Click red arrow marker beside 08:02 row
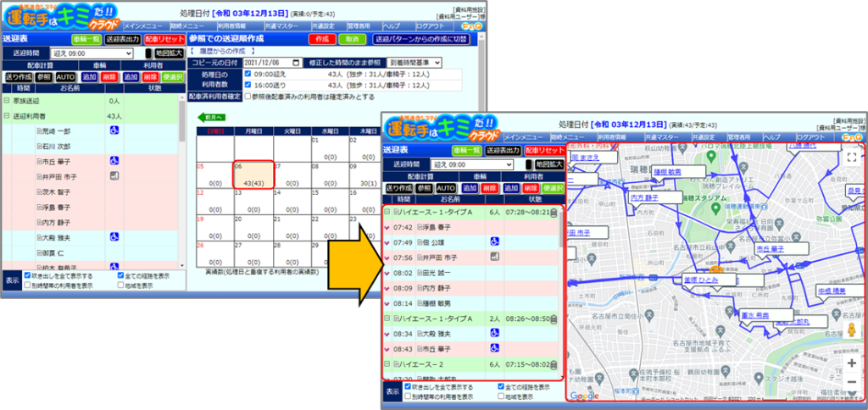This screenshot has width=868, height=410. coord(387,274)
